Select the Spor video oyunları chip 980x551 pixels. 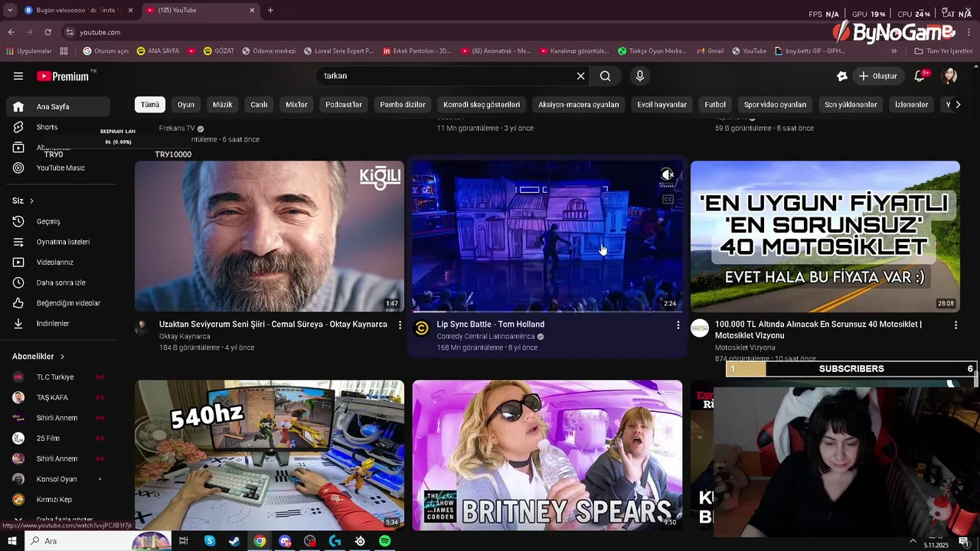775,105
